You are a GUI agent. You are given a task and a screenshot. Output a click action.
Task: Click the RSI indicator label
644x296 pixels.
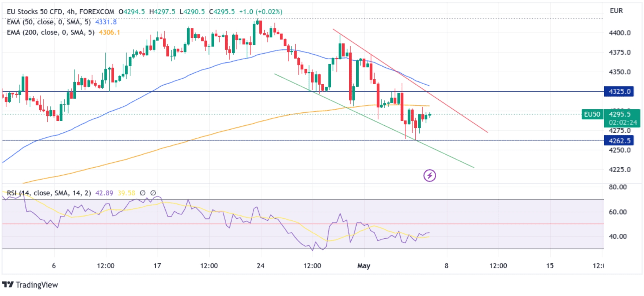coord(49,193)
